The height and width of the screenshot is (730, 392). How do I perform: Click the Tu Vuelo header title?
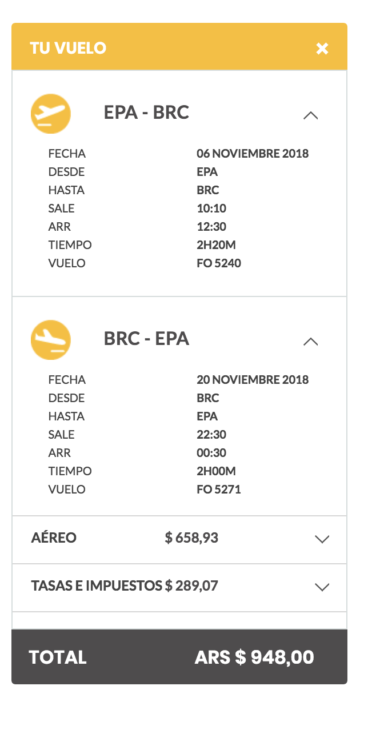pos(68,48)
